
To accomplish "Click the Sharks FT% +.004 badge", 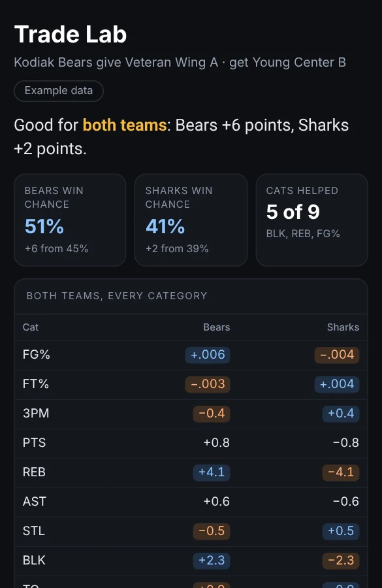I will [x=337, y=384].
